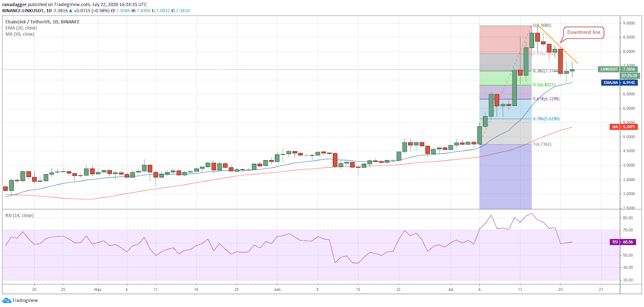Select the EMA:MA 6.9142 value tag
644x307 pixels.
tap(619, 82)
